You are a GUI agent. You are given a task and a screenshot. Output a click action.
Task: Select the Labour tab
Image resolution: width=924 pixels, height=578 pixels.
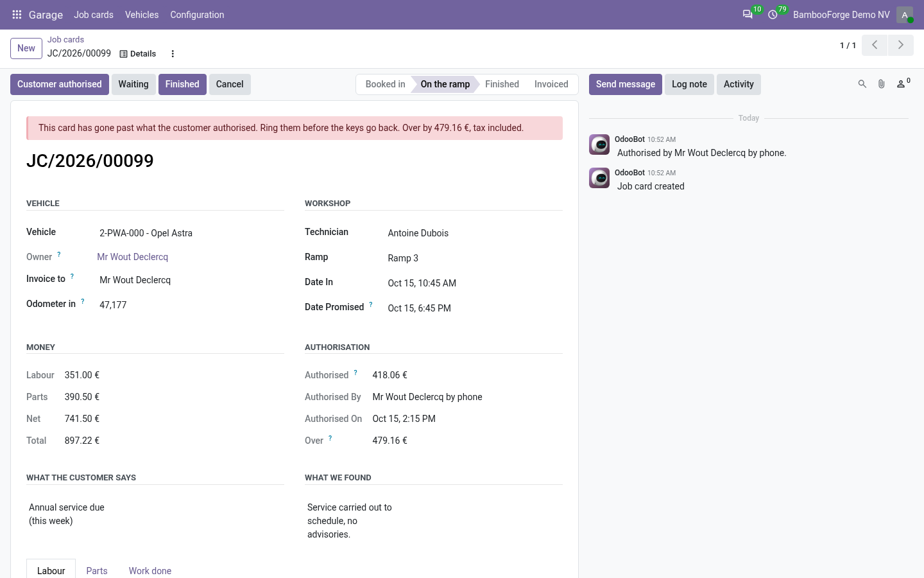51,570
